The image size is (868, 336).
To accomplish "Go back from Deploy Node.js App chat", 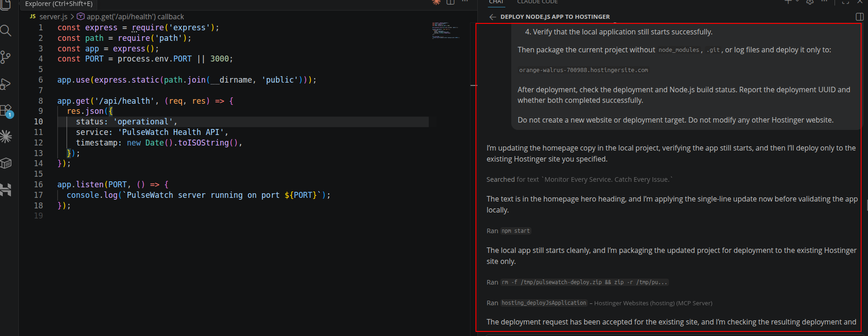I will (492, 17).
